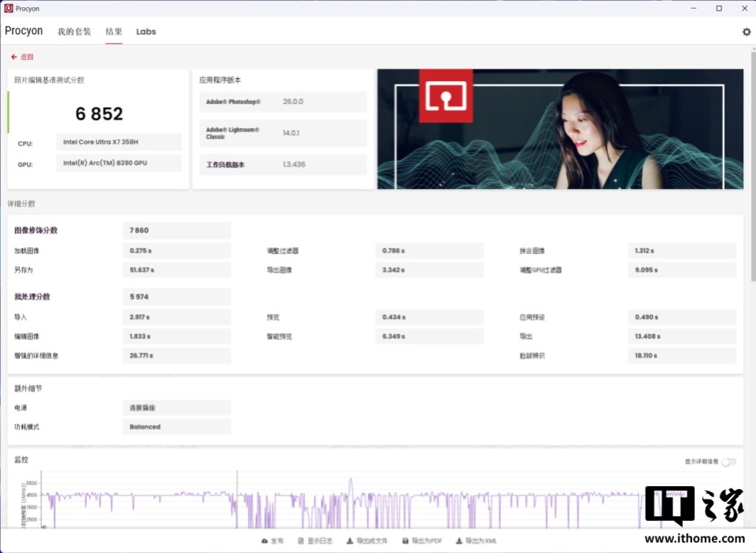Click the Balanced power mode field

[176, 427]
